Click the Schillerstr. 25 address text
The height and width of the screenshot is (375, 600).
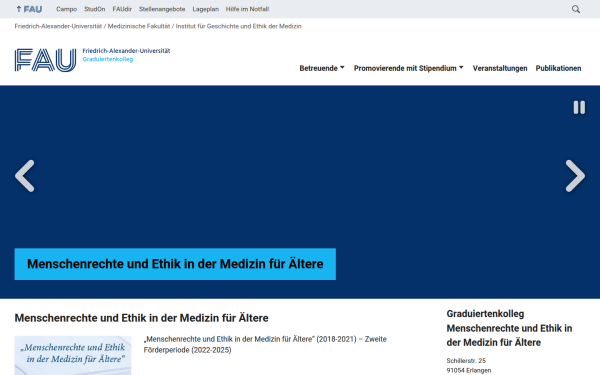(x=466, y=360)
